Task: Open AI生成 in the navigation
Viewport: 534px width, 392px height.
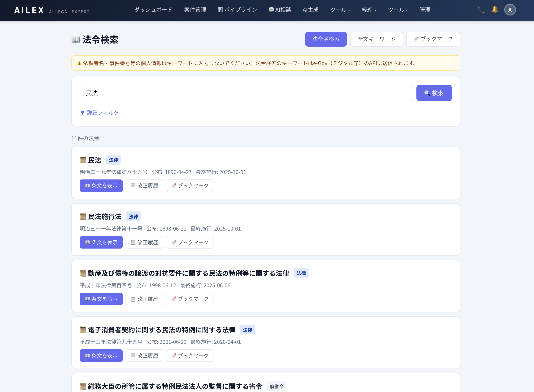Action: point(311,10)
